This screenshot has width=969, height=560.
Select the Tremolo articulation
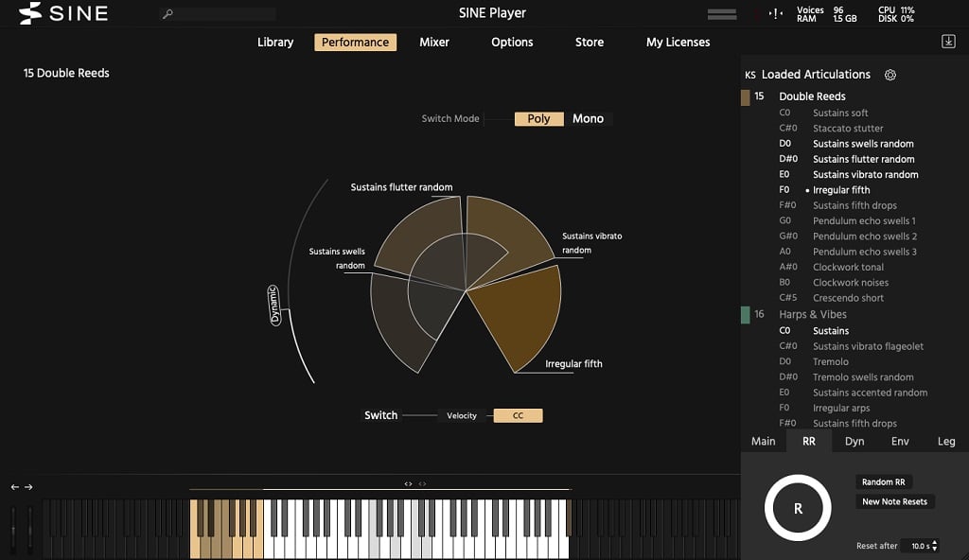point(831,362)
